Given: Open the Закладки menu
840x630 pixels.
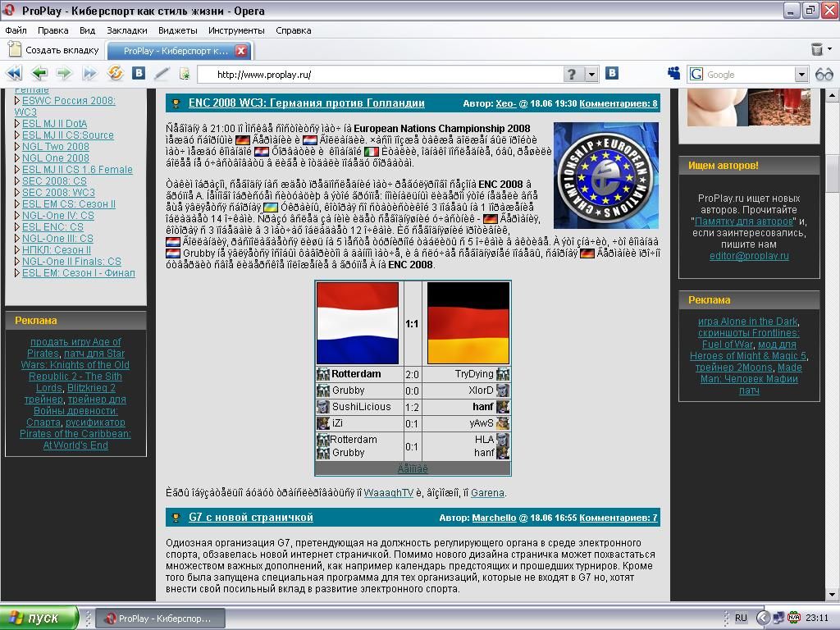Looking at the screenshot, I should pos(127,30).
